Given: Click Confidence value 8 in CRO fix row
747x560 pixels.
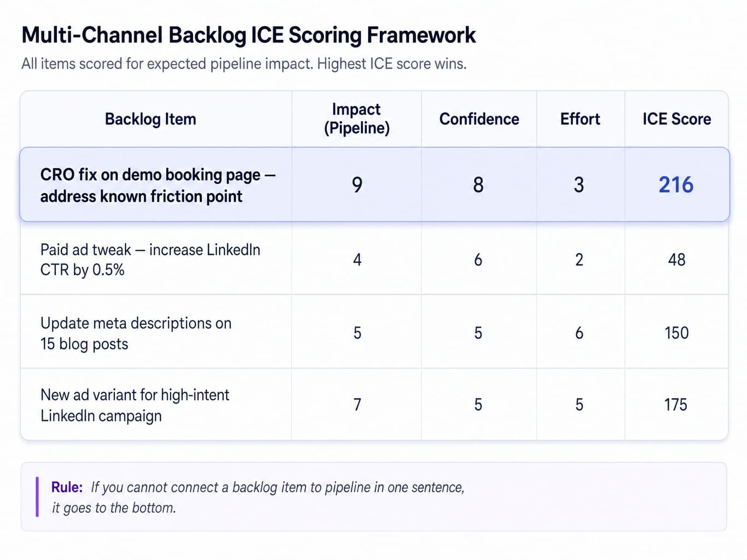Looking at the screenshot, I should (x=478, y=185).
